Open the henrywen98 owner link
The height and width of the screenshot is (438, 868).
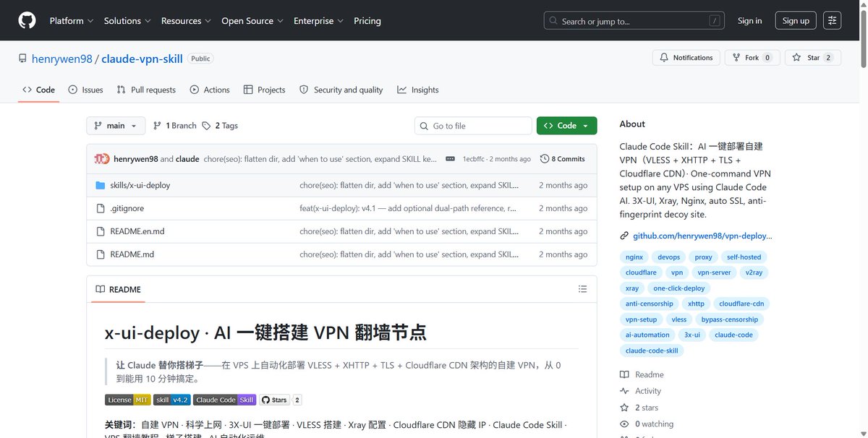point(62,59)
